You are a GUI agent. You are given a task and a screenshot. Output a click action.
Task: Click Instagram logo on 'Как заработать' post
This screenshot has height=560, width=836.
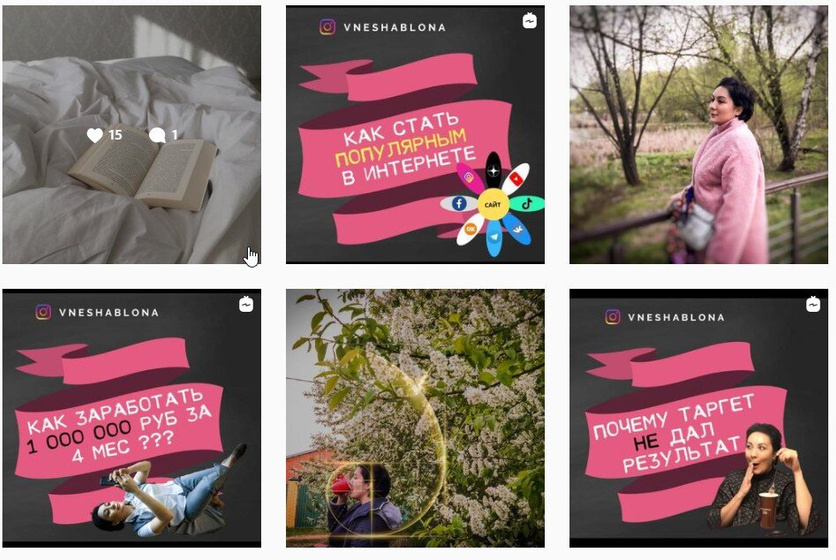(43, 312)
